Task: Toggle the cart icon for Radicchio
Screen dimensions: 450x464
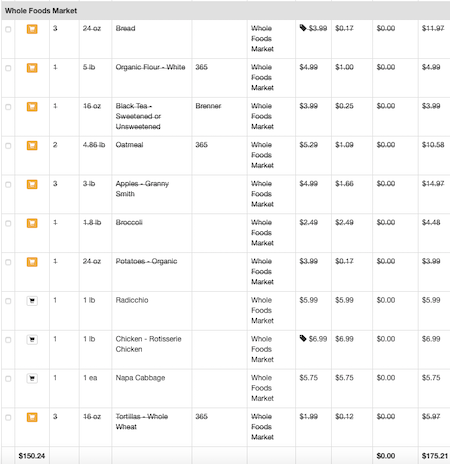Action: 32,301
